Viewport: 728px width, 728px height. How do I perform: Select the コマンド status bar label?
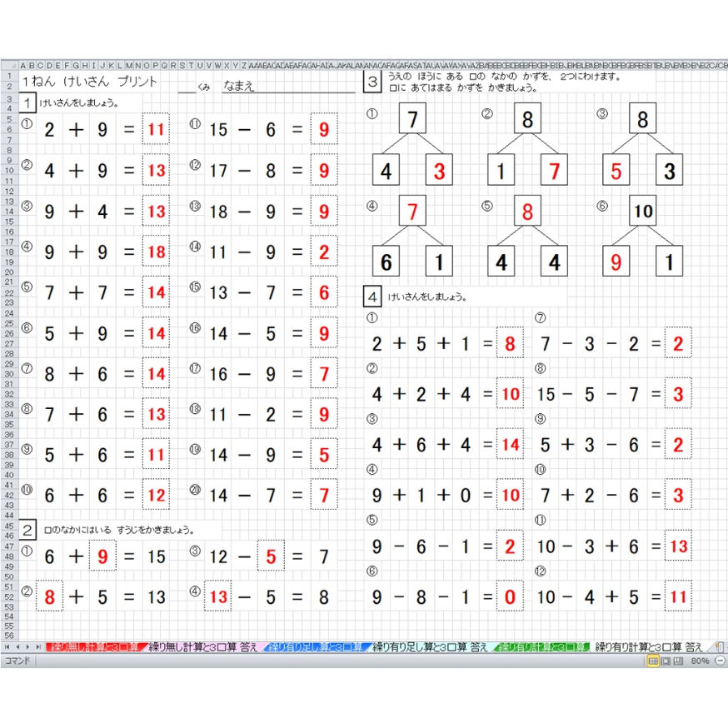(17, 661)
